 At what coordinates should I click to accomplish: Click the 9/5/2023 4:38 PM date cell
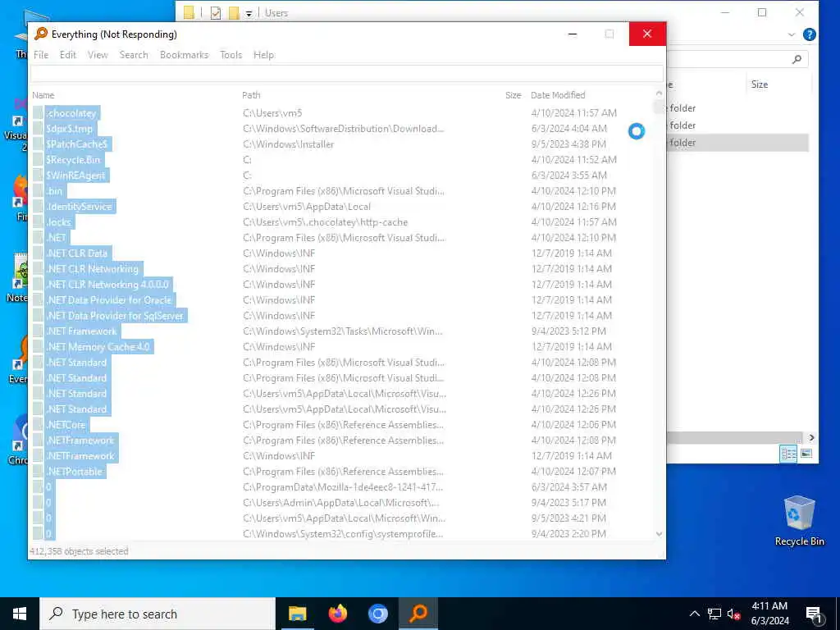569,144
